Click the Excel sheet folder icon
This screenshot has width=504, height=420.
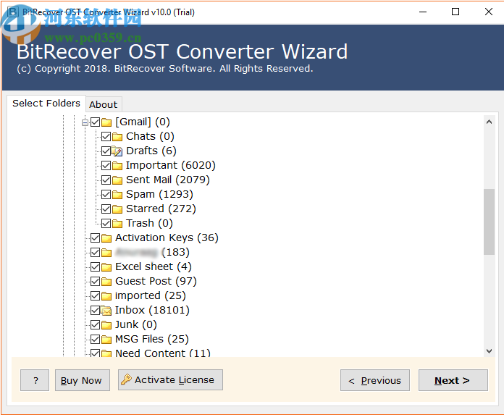pyautogui.click(x=106, y=267)
